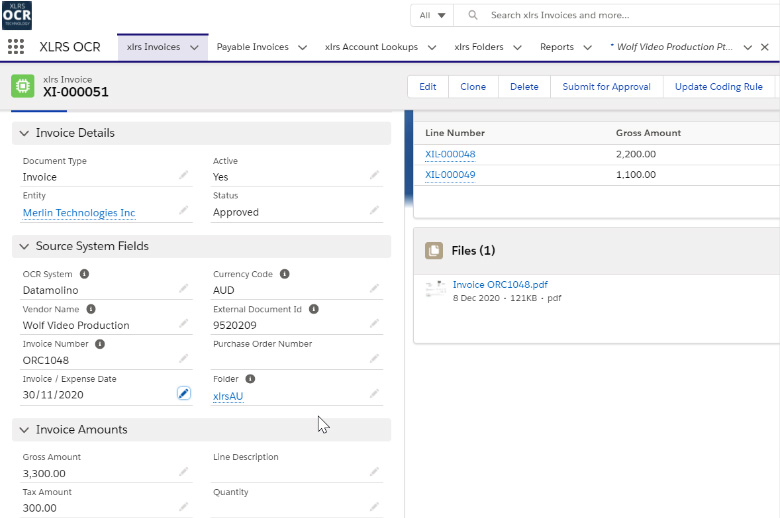
Task: Expand the xlrs Invoices tab dropdown arrow
Action: (194, 47)
